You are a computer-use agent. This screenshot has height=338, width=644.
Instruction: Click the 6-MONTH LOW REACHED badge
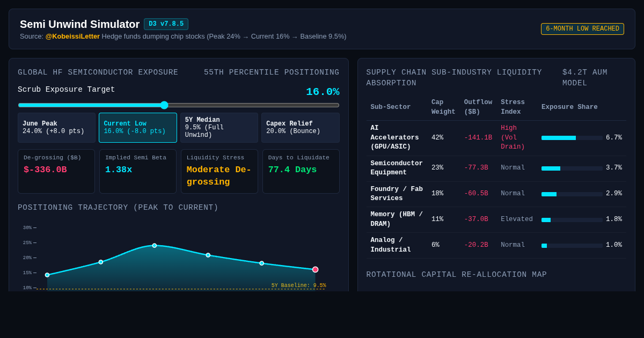(582, 29)
